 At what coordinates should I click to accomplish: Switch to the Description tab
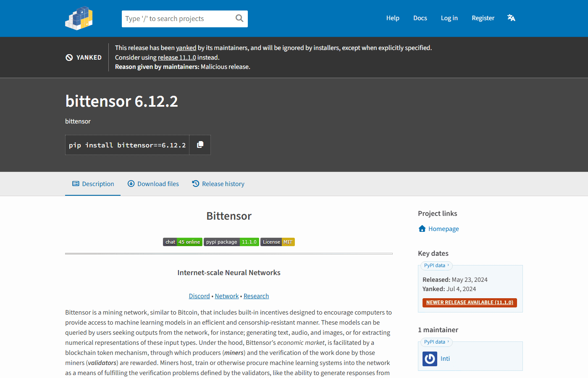(x=93, y=184)
